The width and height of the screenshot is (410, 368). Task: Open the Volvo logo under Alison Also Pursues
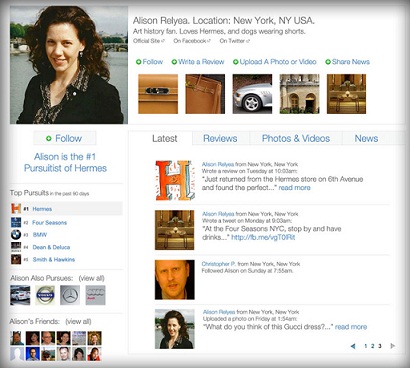click(x=45, y=295)
